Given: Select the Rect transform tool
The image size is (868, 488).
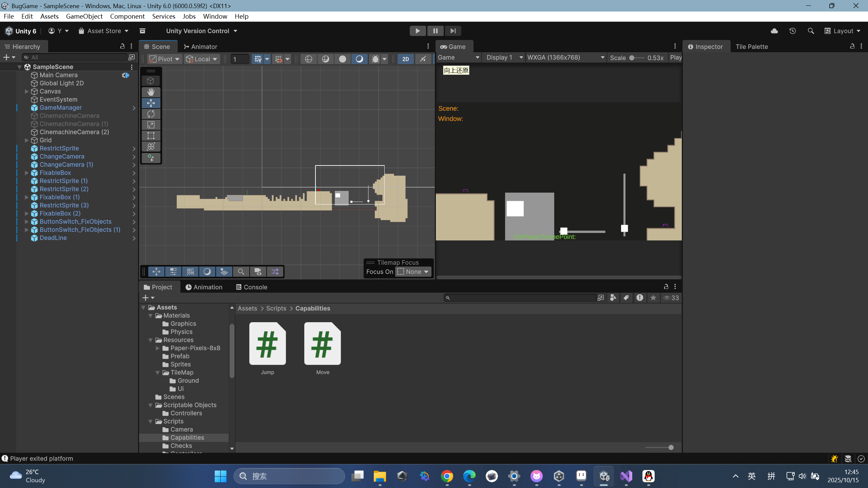Looking at the screenshot, I should click(151, 136).
